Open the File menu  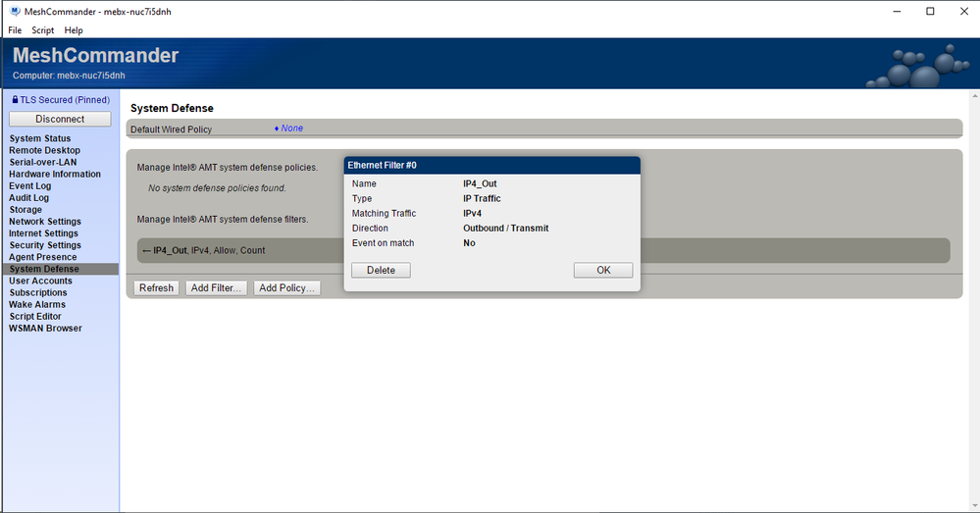point(15,30)
